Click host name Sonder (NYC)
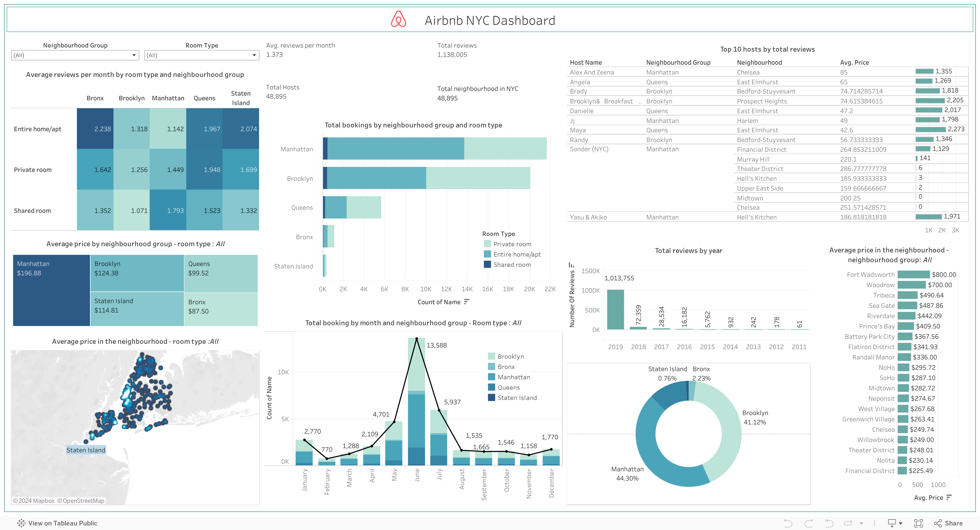The width and height of the screenshot is (980, 530). pos(589,149)
